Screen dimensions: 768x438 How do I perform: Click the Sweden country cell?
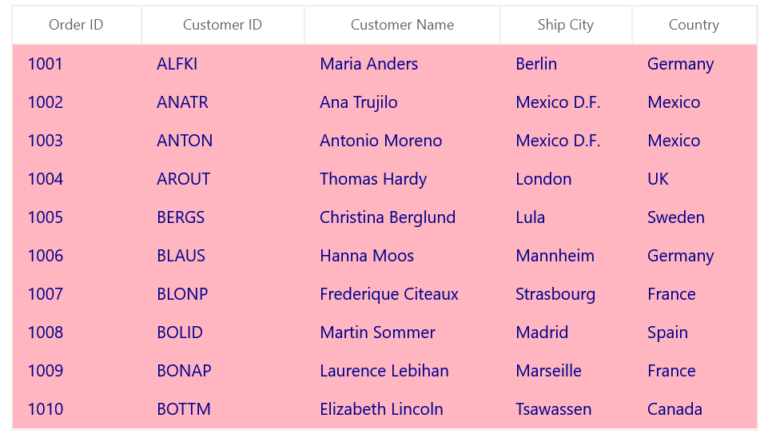click(x=695, y=217)
